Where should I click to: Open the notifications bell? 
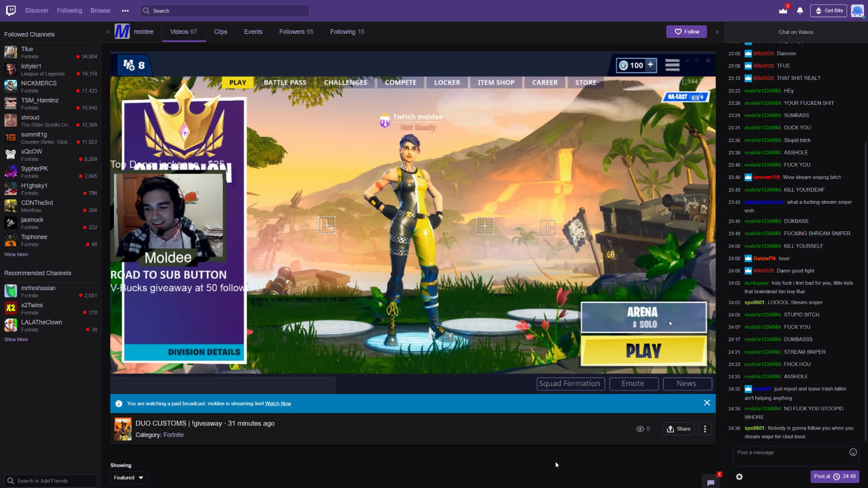[x=799, y=10]
